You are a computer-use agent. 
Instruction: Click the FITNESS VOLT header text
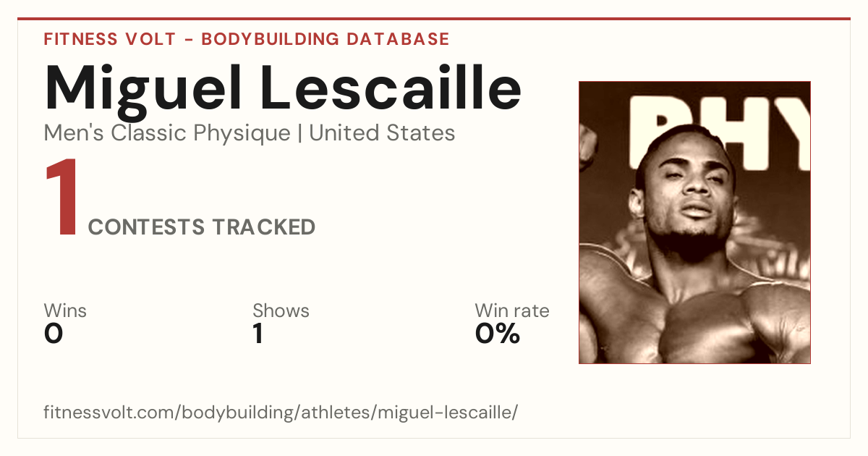tap(109, 39)
